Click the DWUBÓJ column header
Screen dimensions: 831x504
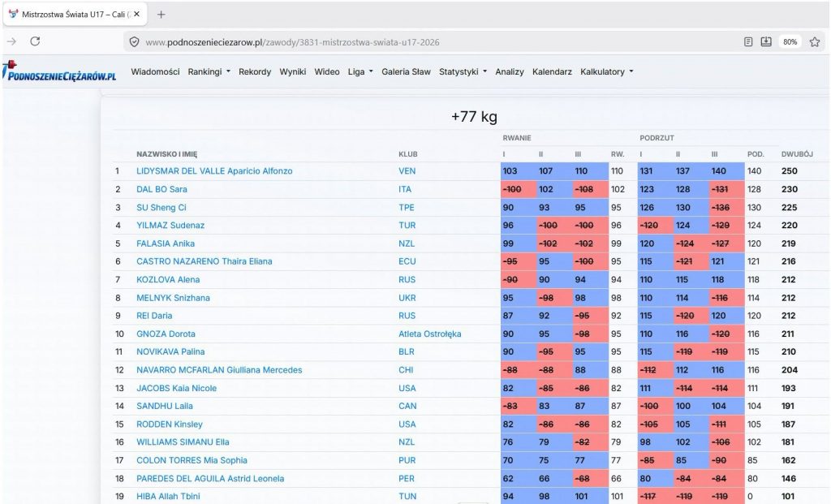(797, 154)
